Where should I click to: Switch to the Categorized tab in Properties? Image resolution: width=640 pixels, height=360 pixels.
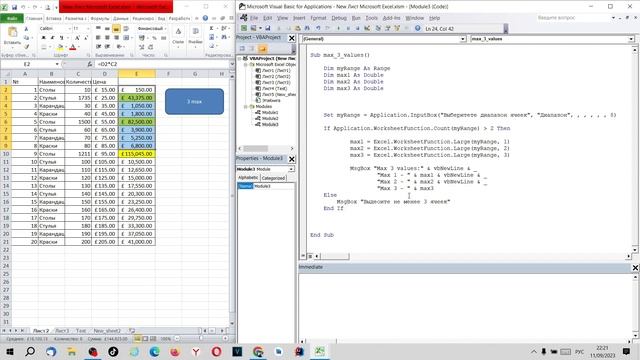(x=273, y=178)
